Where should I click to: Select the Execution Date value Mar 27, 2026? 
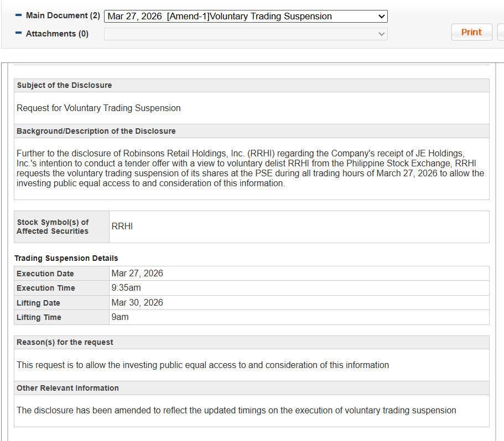click(137, 274)
